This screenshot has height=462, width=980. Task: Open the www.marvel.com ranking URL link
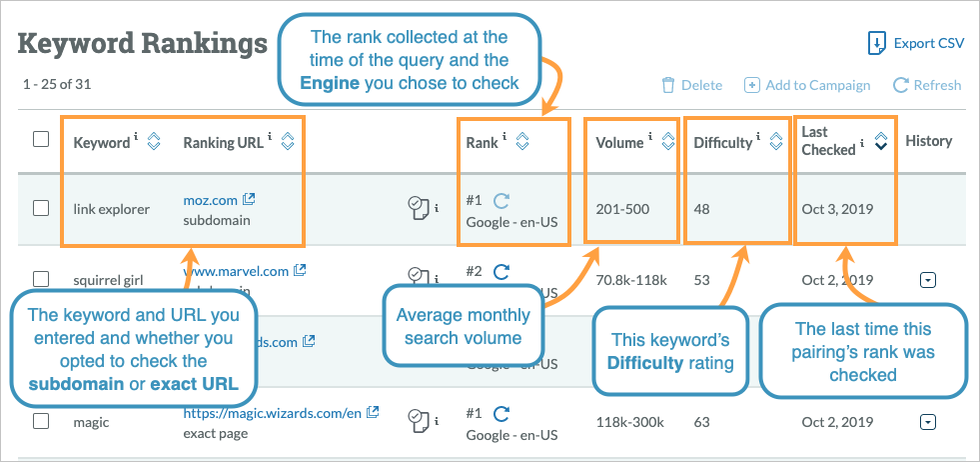(x=236, y=271)
